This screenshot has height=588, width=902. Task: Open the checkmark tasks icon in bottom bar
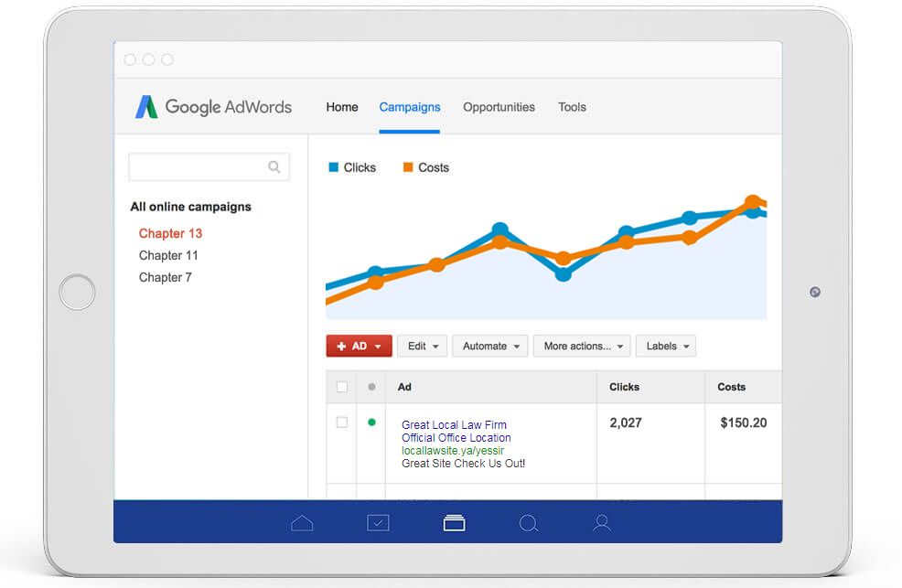click(378, 523)
